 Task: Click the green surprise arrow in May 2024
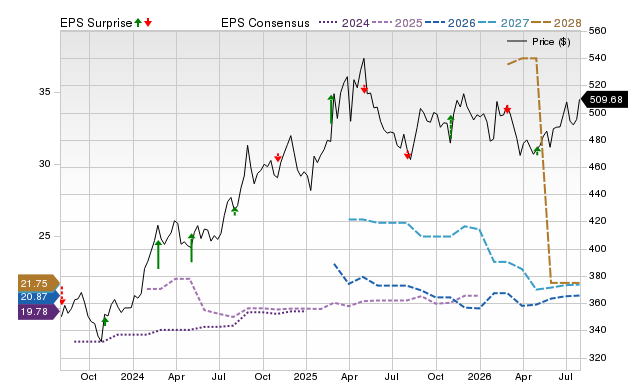[191, 248]
